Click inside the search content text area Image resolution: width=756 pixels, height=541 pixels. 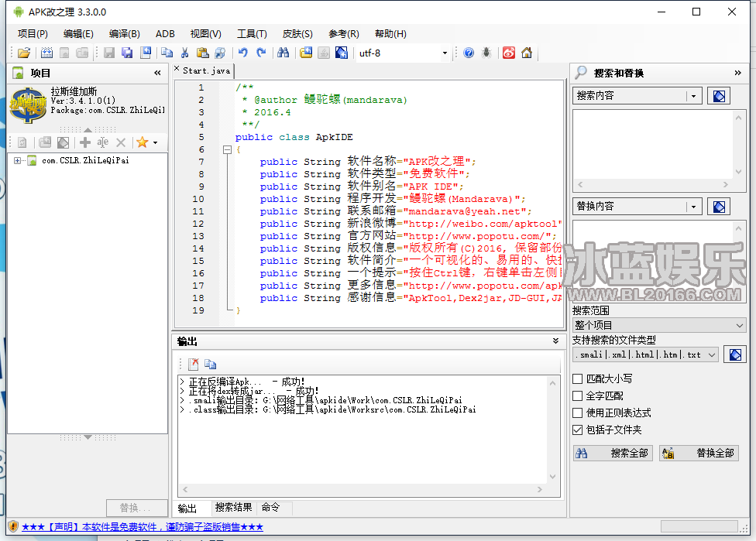(x=653, y=146)
